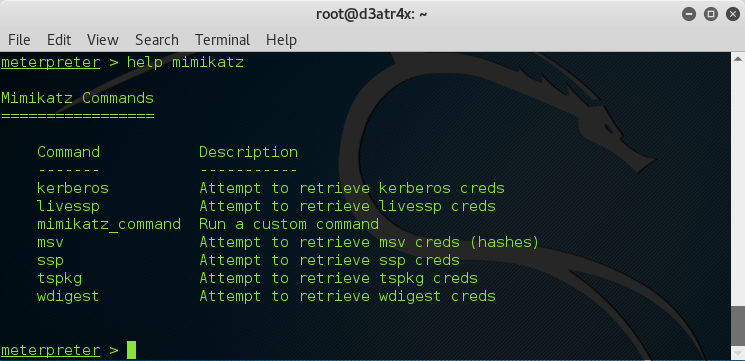Click the 'ssp' command name

click(x=50, y=260)
